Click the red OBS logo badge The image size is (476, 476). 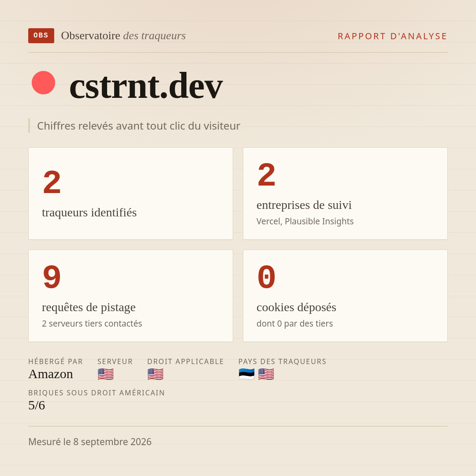pyautogui.click(x=41, y=36)
